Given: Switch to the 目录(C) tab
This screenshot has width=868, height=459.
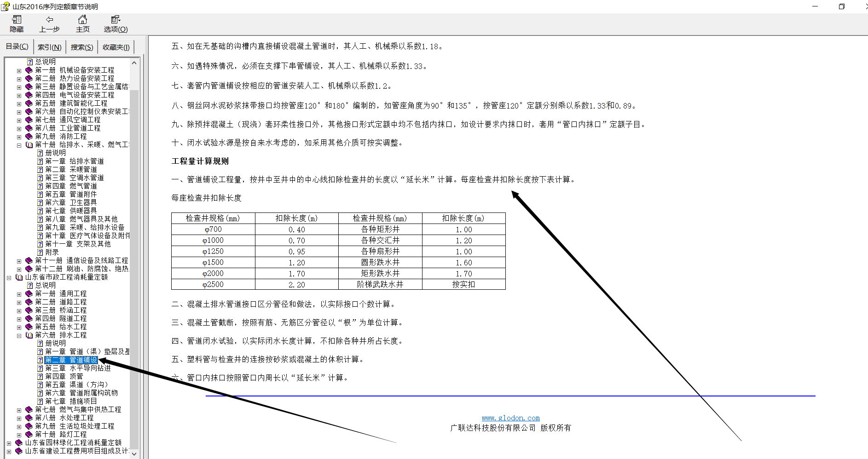Looking at the screenshot, I should (x=17, y=46).
